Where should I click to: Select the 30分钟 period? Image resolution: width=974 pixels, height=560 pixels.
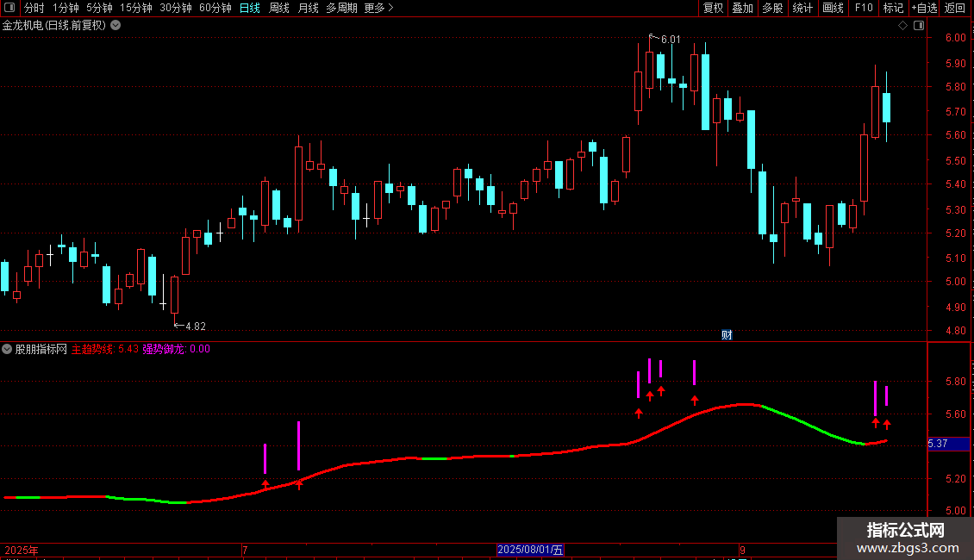pyautogui.click(x=176, y=8)
